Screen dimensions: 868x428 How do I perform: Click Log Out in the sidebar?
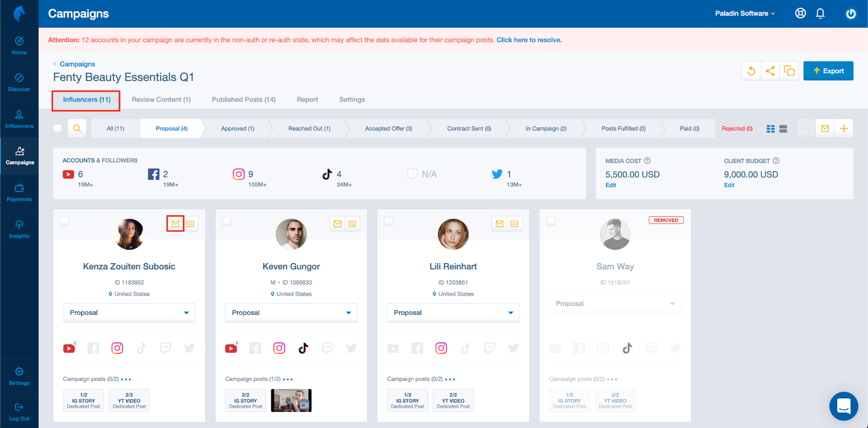(19, 412)
